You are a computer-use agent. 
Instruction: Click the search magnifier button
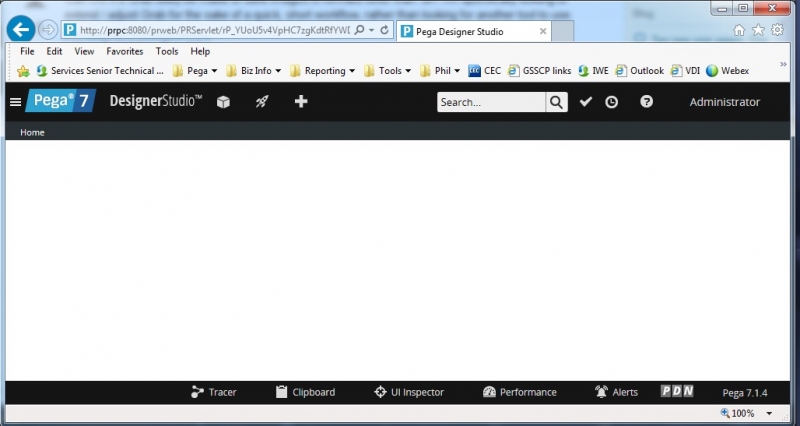point(557,102)
